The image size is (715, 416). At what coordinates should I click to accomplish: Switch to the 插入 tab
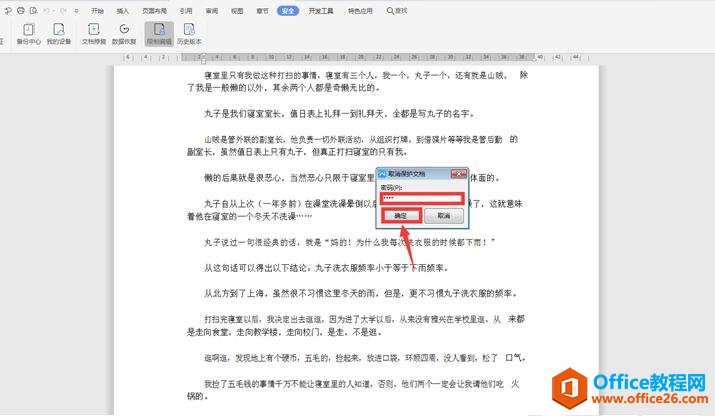point(123,10)
